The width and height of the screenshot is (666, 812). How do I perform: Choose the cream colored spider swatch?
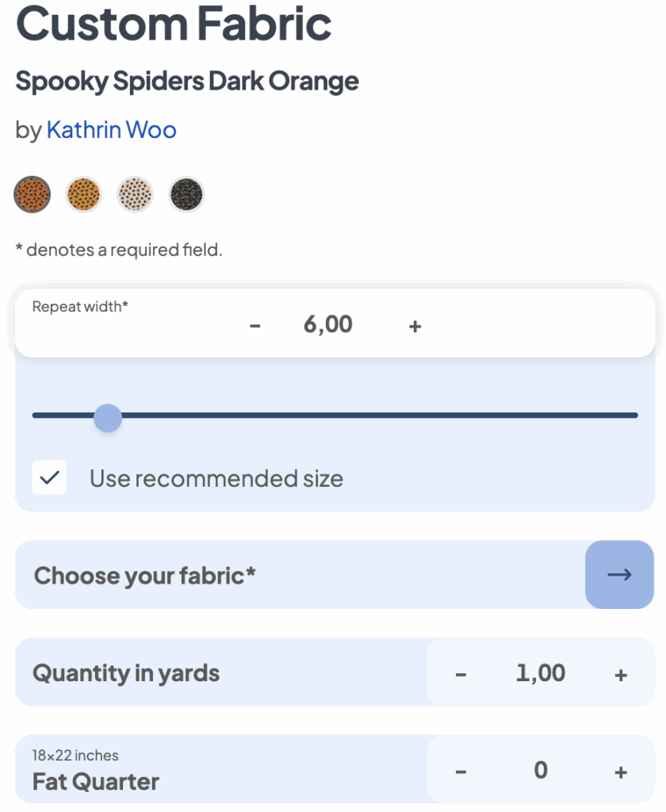coord(135,194)
